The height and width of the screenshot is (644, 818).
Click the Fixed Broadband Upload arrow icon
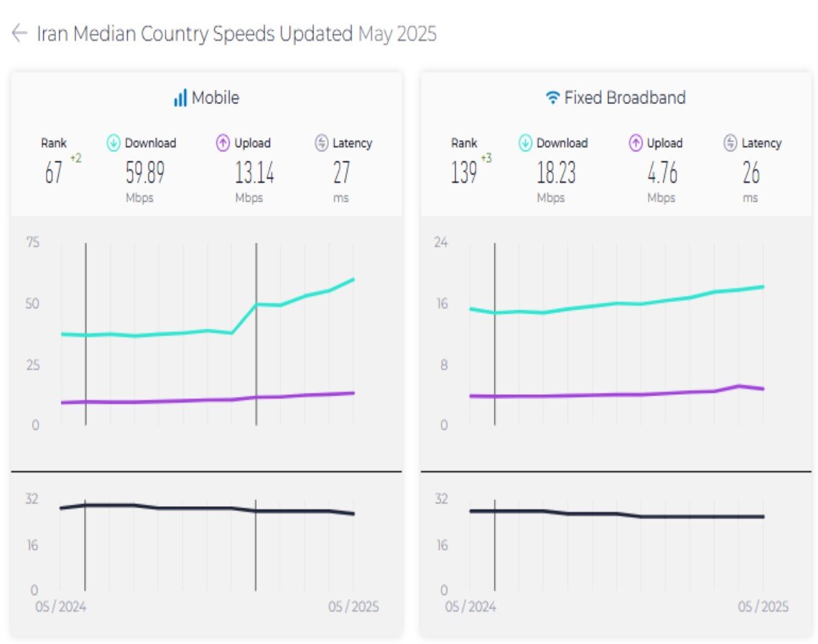pyautogui.click(x=636, y=143)
